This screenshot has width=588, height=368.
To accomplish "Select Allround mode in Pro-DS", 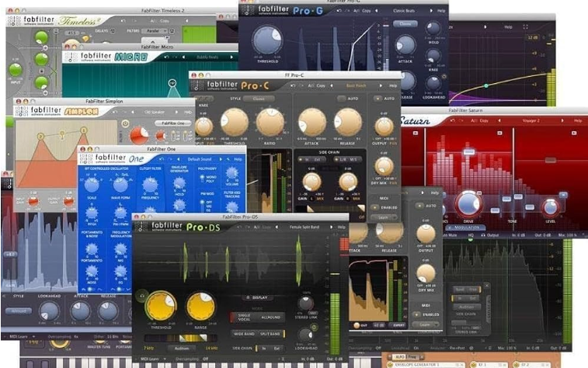I will (x=270, y=317).
